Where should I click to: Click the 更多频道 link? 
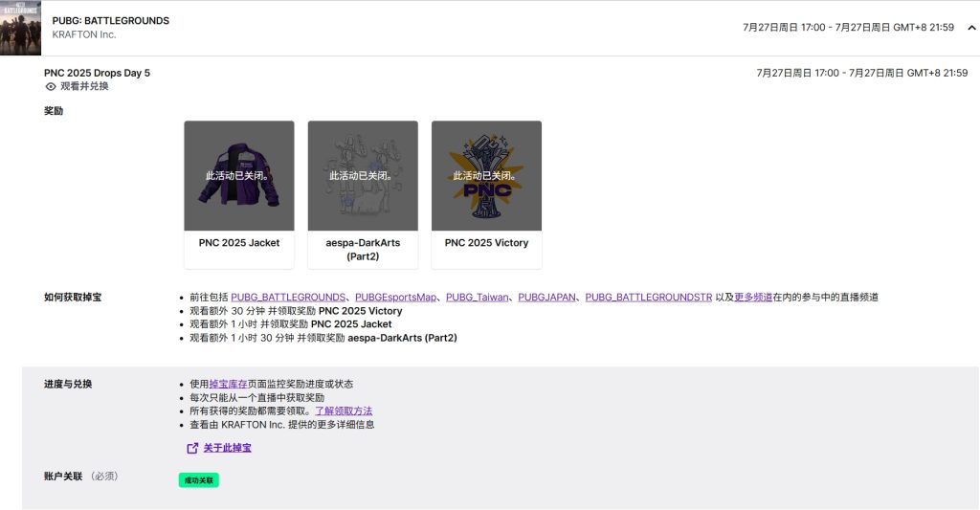[753, 298]
